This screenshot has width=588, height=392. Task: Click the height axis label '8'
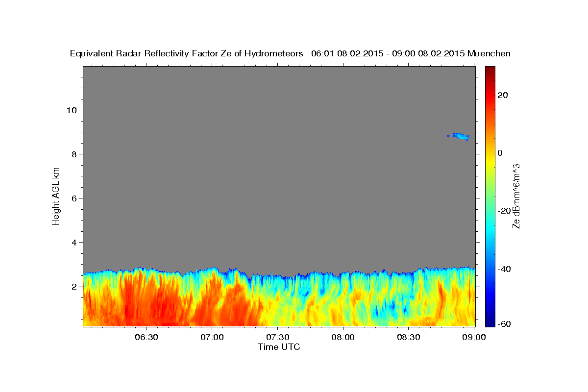75,154
